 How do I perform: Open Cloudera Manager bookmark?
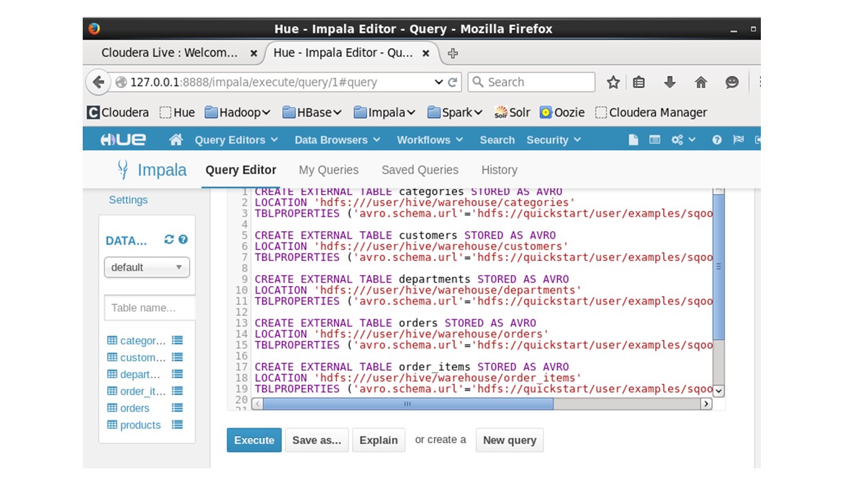pos(651,113)
